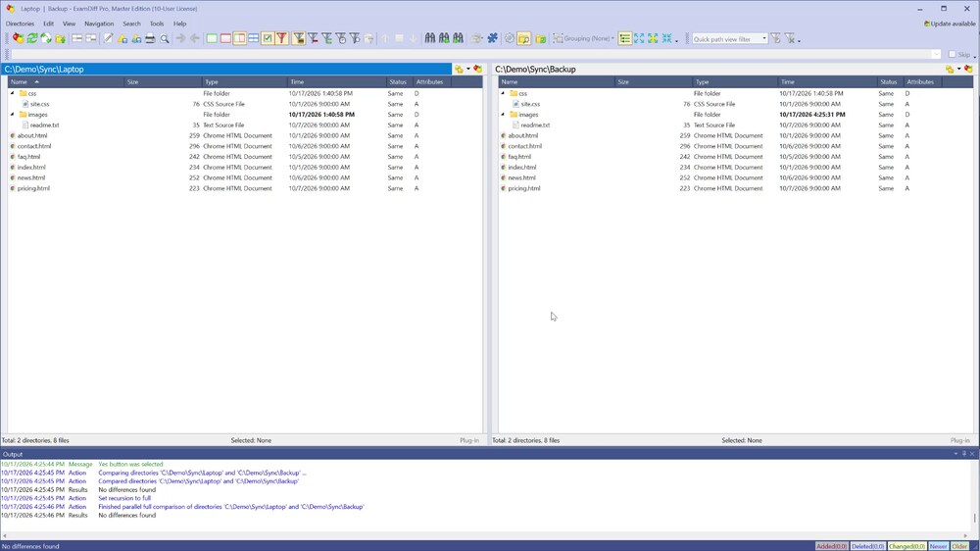
Task: Click the Compare directories apple icon
Action: pyautogui.click(x=18, y=39)
